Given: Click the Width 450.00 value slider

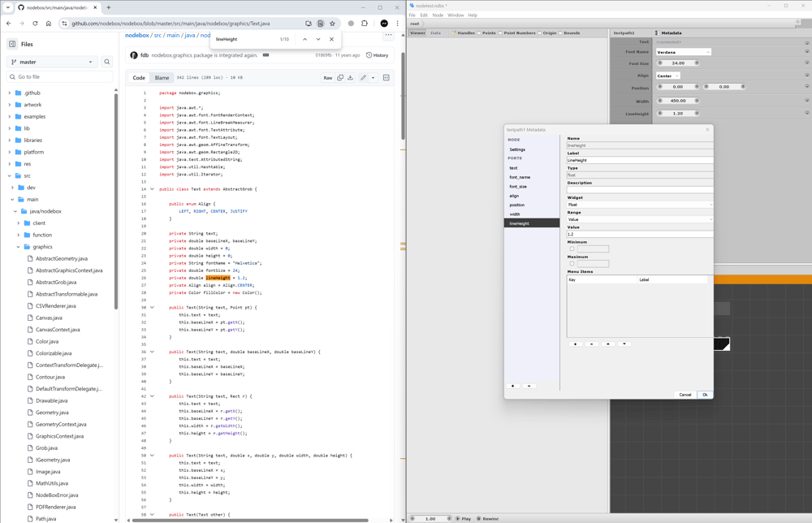Looking at the screenshot, I should click(x=678, y=101).
